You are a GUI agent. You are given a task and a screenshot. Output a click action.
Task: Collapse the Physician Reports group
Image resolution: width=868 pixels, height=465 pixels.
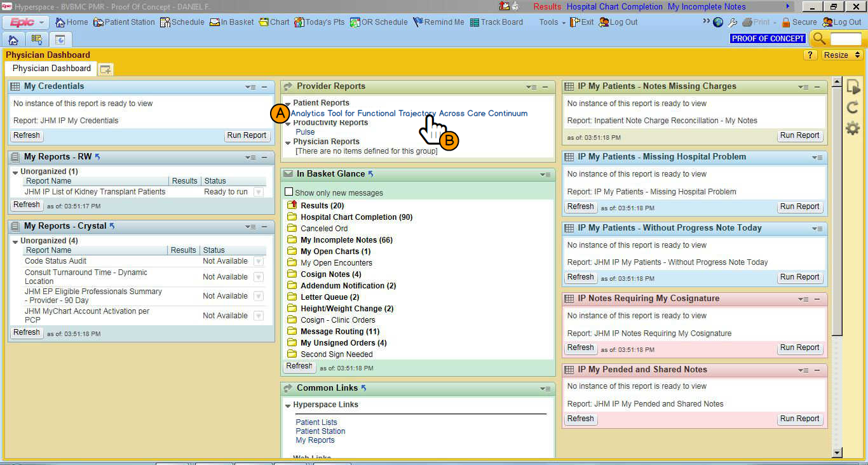click(288, 142)
